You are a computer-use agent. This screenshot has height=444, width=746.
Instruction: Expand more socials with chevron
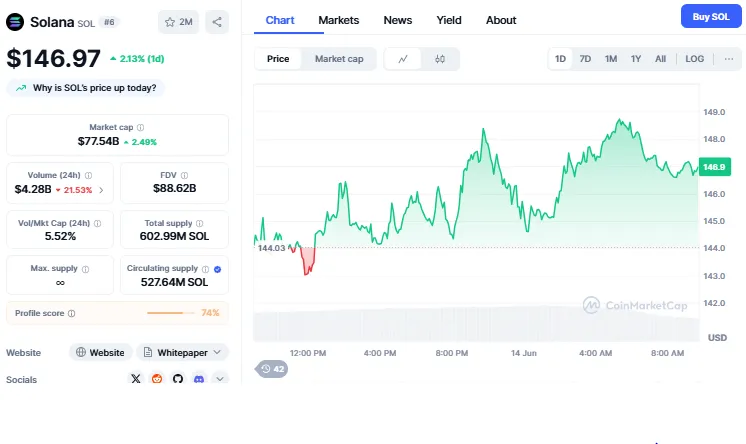point(220,379)
